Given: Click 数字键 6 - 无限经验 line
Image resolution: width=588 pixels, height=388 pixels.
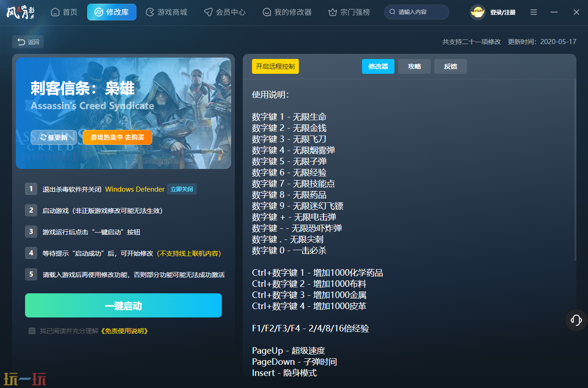Looking at the screenshot, I should [289, 173].
